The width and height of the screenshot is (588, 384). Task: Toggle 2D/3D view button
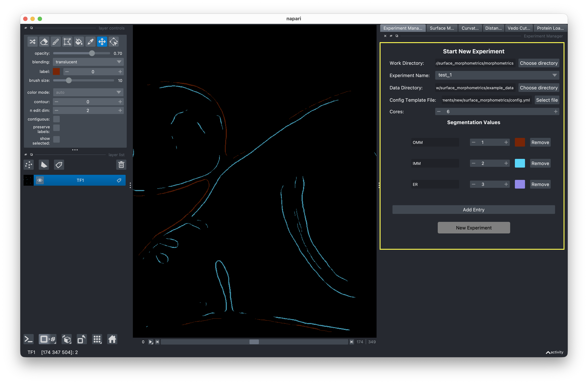[x=47, y=339]
